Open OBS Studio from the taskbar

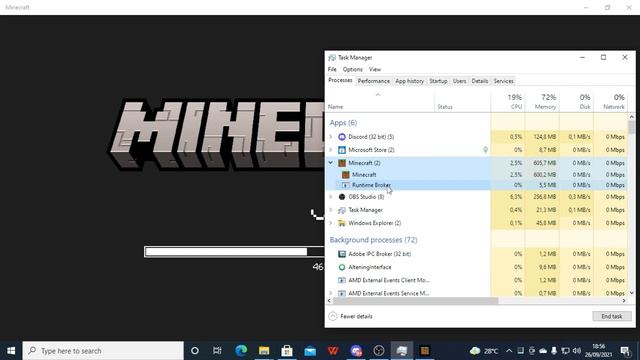[x=379, y=351]
